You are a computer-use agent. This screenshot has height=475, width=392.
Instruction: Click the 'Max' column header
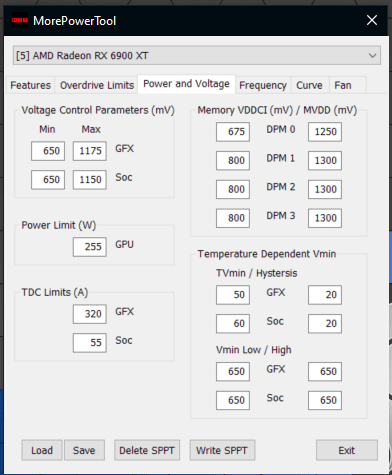(x=91, y=129)
